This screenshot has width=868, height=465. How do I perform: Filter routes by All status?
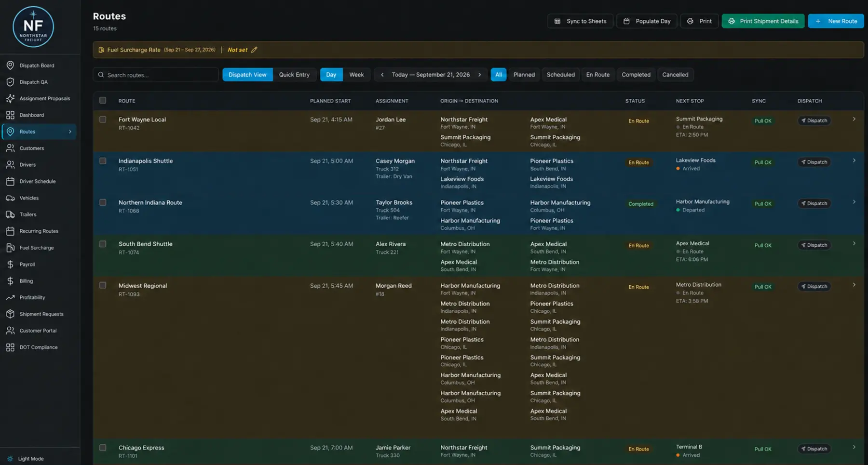click(499, 75)
